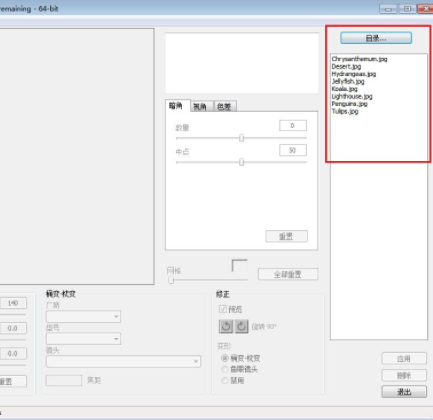Viewport: 433px width, 420px height.
Task: Switch to the 暗角 vignetting tab
Action: (178, 106)
